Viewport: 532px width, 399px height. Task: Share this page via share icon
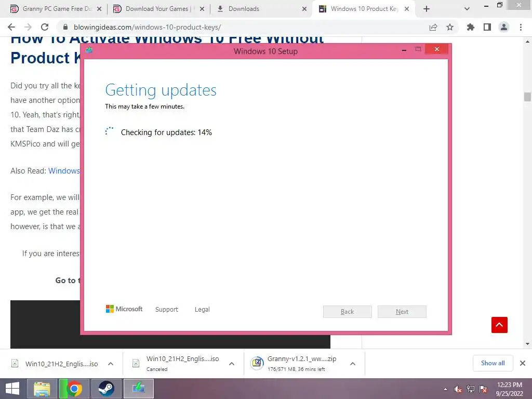pos(433,27)
